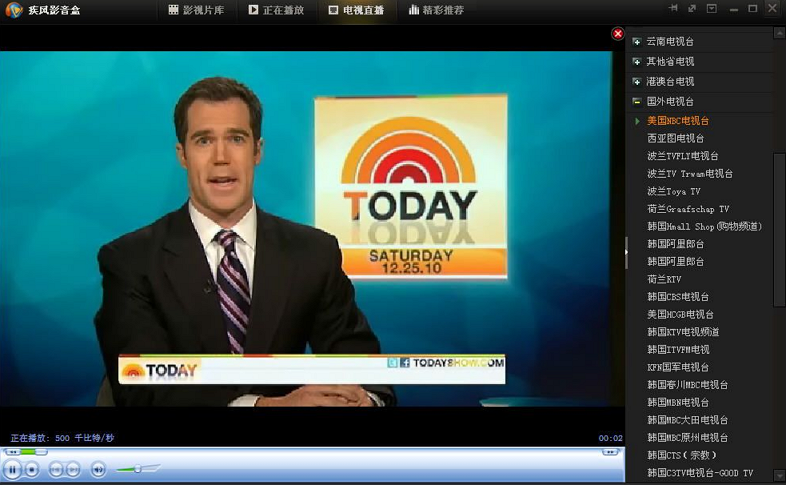Screen dimensions: 786x485
Task: Expand the 云南电视台 group
Action: (x=637, y=42)
